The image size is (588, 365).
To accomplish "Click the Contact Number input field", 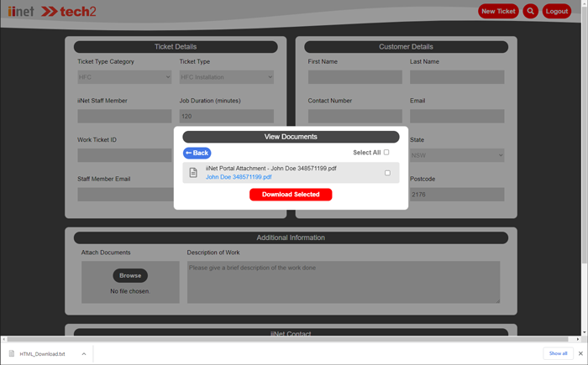I will (x=355, y=116).
